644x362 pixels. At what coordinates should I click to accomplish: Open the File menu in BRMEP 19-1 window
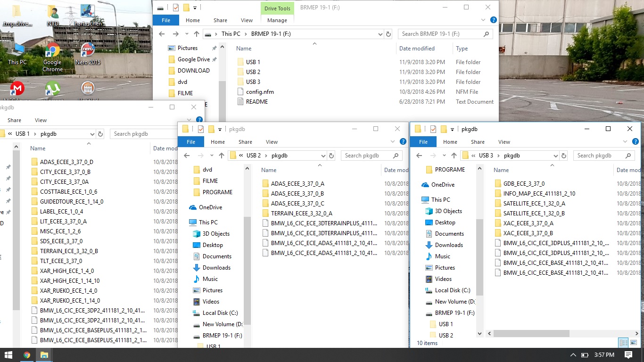tap(166, 20)
